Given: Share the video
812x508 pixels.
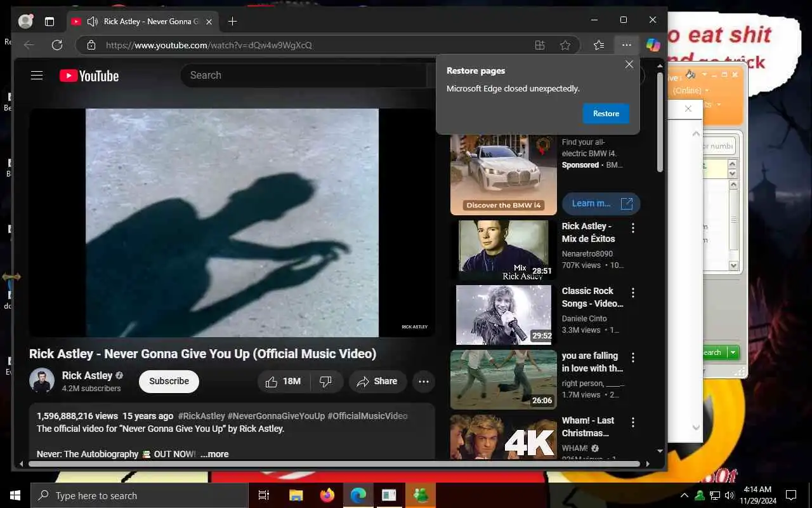Looking at the screenshot, I should click(x=377, y=382).
